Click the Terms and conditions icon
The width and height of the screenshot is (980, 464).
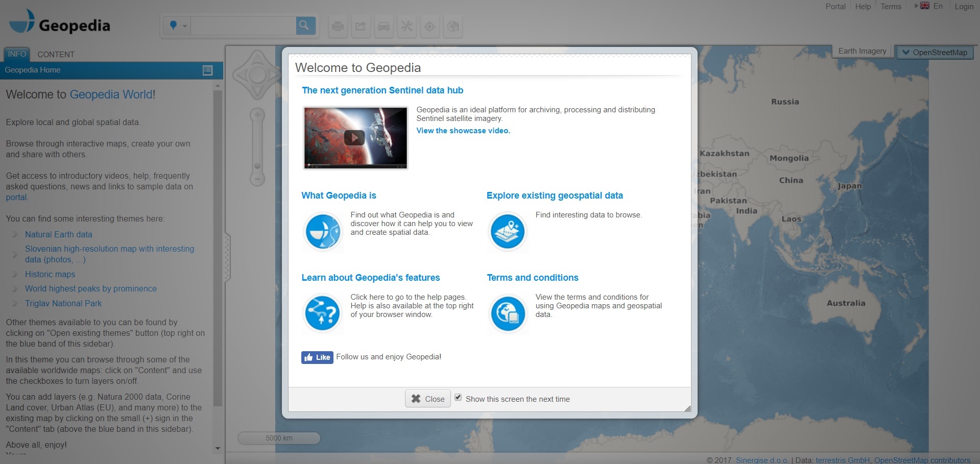coord(508,313)
